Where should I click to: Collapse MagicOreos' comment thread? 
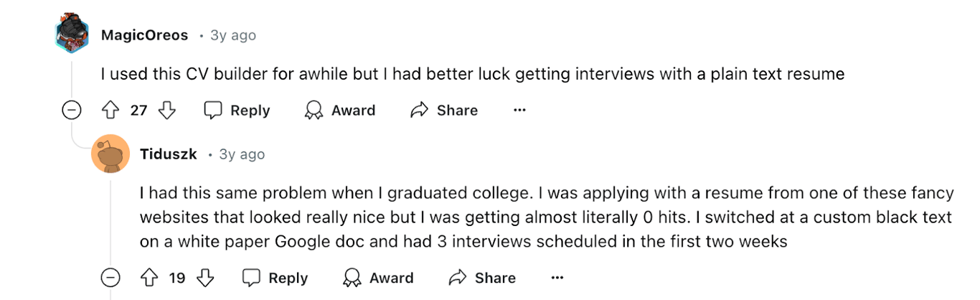[x=72, y=110]
